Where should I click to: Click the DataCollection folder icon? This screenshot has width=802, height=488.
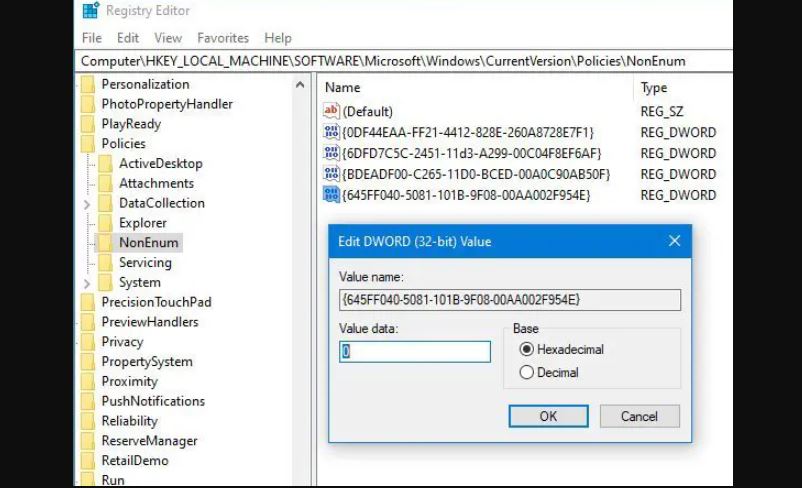tap(105, 203)
